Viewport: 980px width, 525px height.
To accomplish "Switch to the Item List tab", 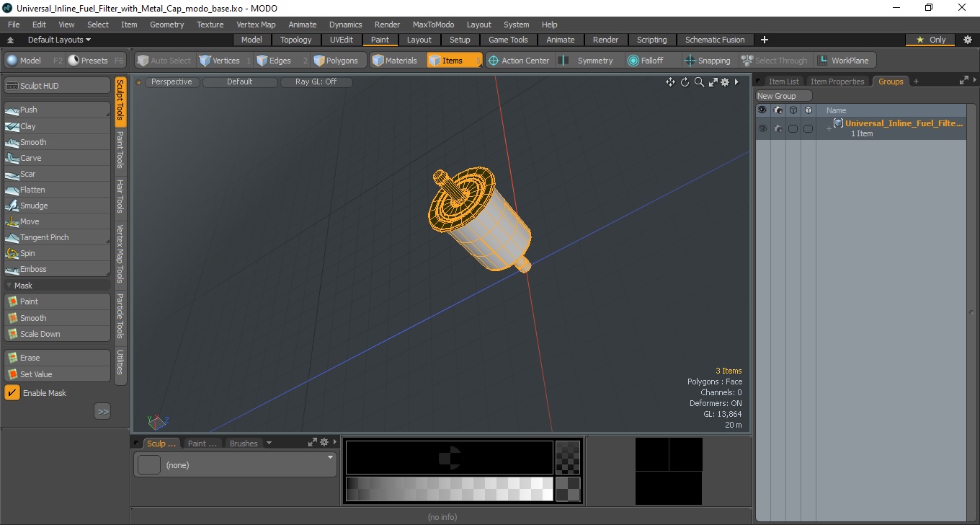I will (783, 81).
